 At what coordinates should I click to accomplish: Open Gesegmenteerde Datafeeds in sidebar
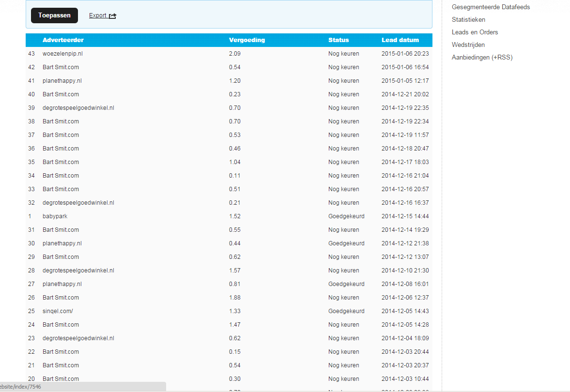(491, 7)
